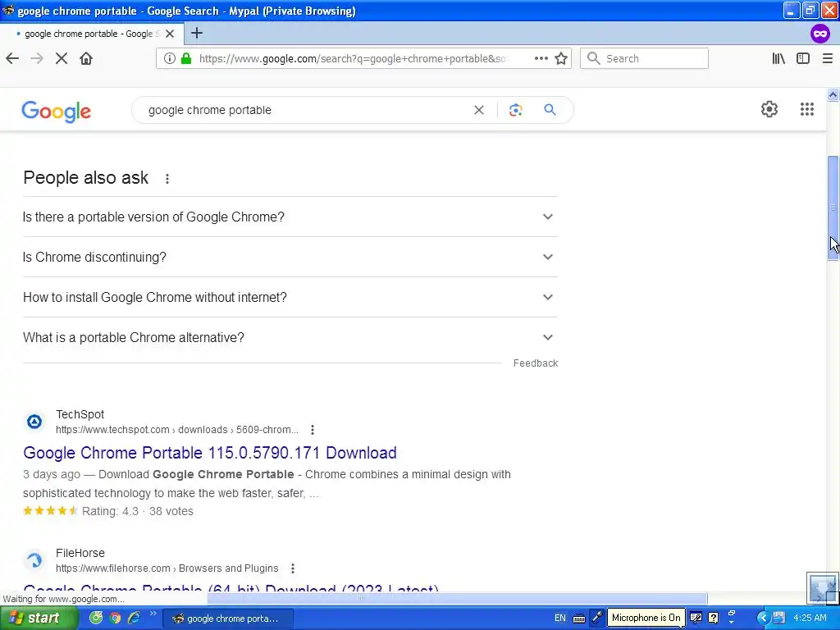Viewport: 840px width, 630px height.
Task: Open the Library toolbar icon
Action: pos(778,58)
